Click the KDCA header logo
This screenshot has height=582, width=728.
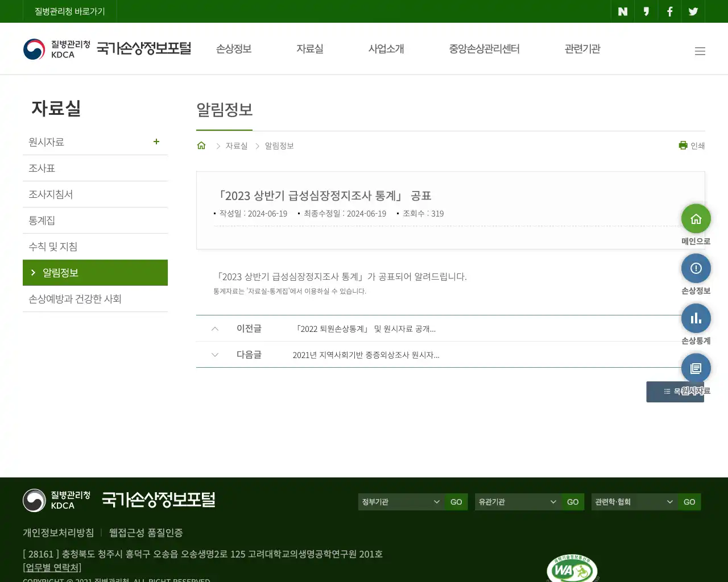pyautogui.click(x=57, y=49)
